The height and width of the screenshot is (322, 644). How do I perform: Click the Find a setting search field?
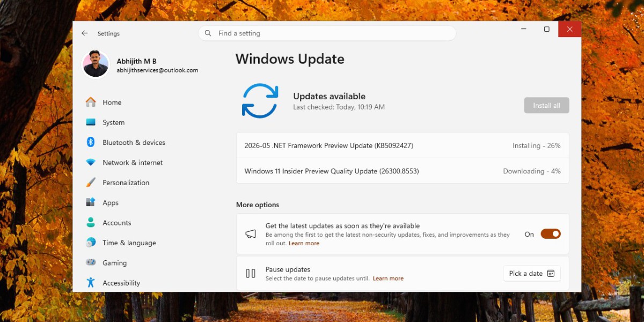(x=327, y=33)
